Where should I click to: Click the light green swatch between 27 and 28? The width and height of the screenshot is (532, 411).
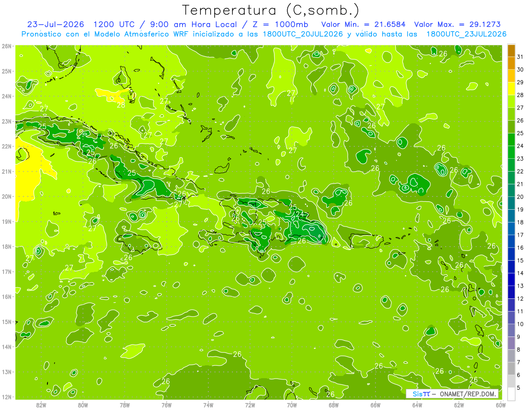[511, 101]
